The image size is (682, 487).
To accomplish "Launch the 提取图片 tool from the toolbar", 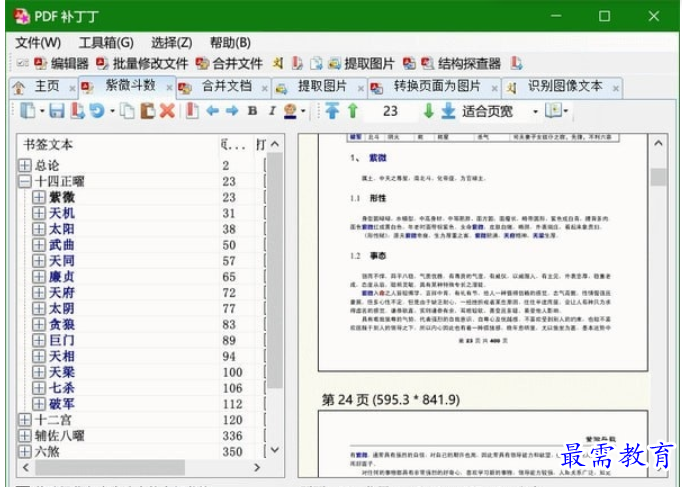I will pyautogui.click(x=361, y=64).
